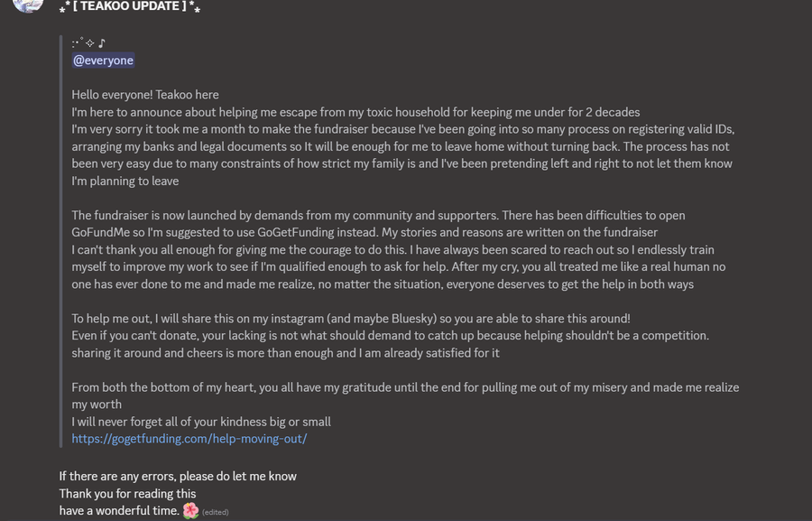Click the line "If there are any errors"
This screenshot has height=521, width=812.
coord(178,476)
